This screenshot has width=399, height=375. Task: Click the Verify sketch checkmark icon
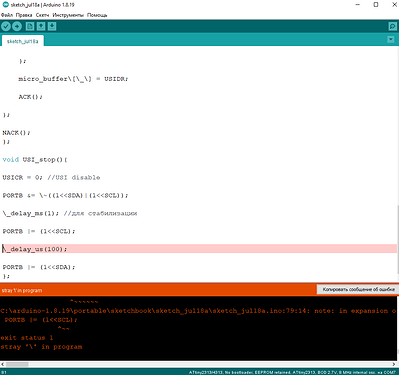(6, 26)
